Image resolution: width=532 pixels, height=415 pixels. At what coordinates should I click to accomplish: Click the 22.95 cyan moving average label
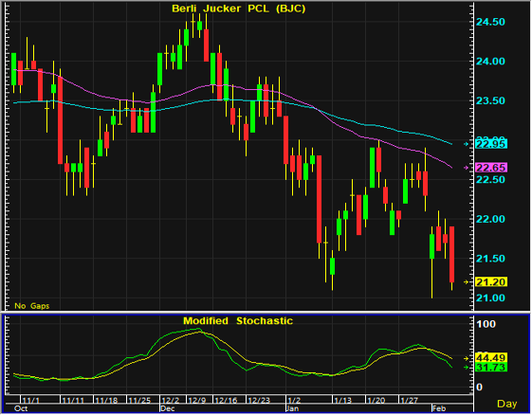[491, 144]
